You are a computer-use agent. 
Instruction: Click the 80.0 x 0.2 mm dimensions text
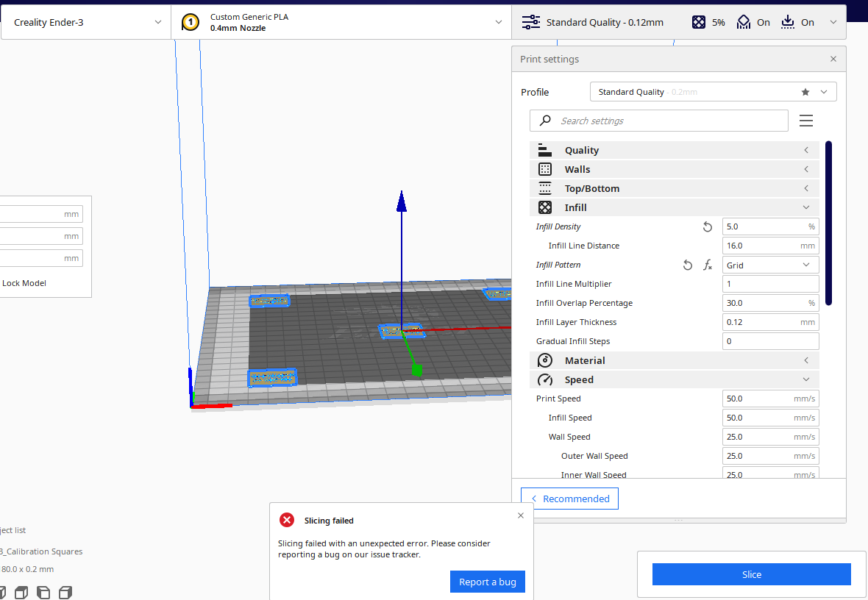pyautogui.click(x=27, y=569)
